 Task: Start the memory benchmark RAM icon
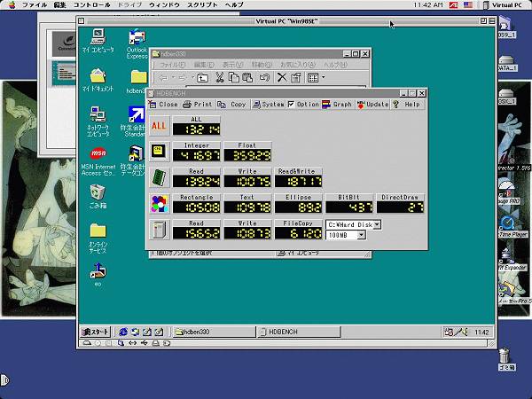pyautogui.click(x=159, y=177)
